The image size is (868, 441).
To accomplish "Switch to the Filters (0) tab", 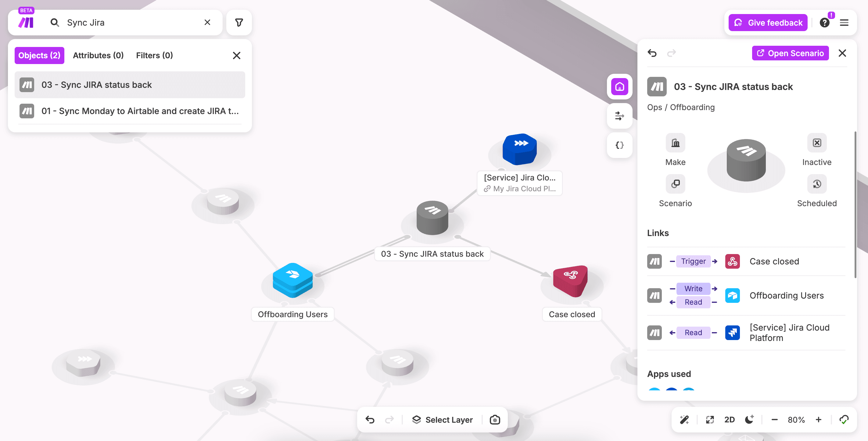I will click(x=154, y=55).
